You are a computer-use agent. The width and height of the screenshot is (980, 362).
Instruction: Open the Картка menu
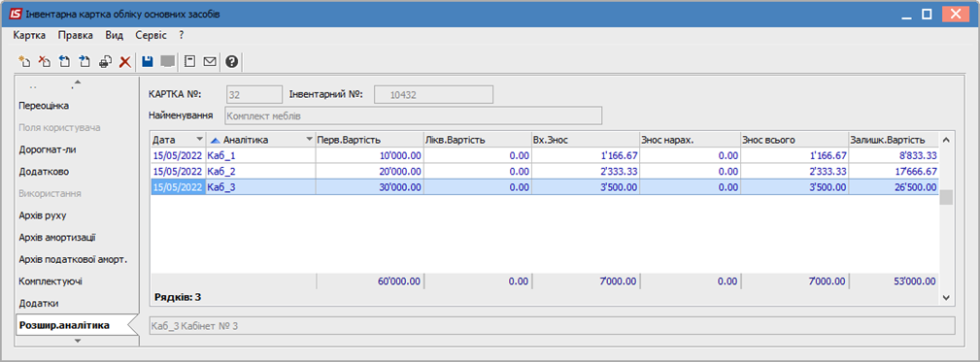(x=29, y=36)
